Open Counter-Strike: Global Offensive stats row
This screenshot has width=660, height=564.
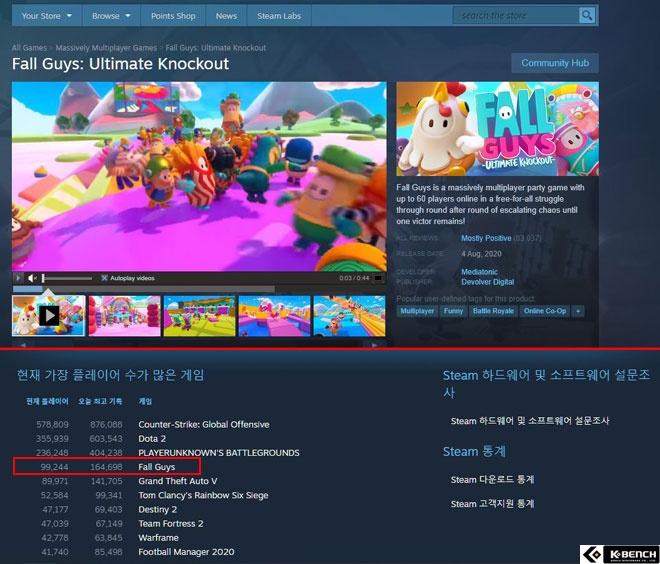[x=204, y=424]
